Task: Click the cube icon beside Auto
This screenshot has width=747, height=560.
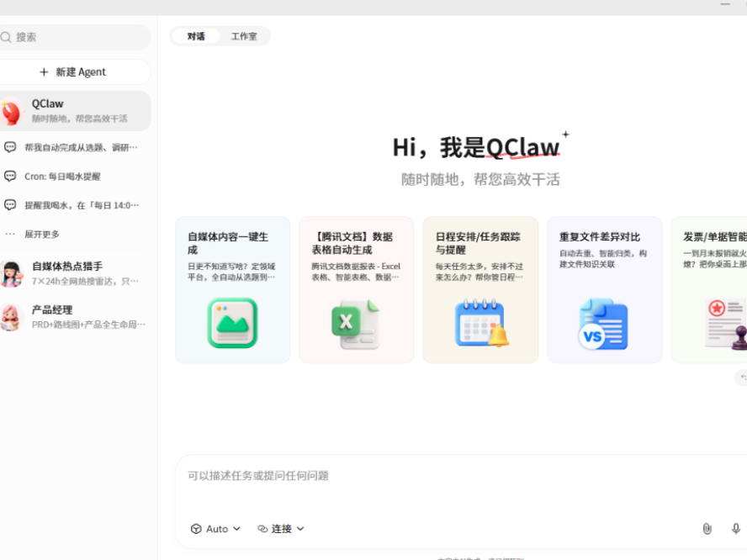Action: click(196, 529)
